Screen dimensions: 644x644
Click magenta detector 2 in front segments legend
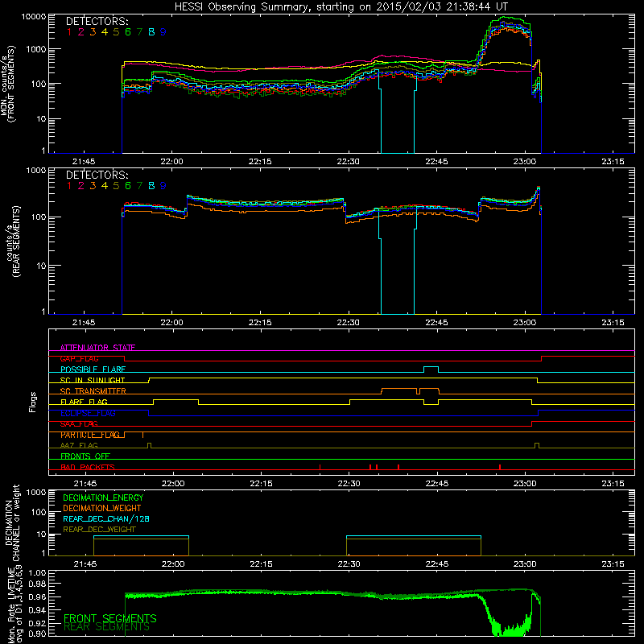pyautogui.click(x=81, y=32)
